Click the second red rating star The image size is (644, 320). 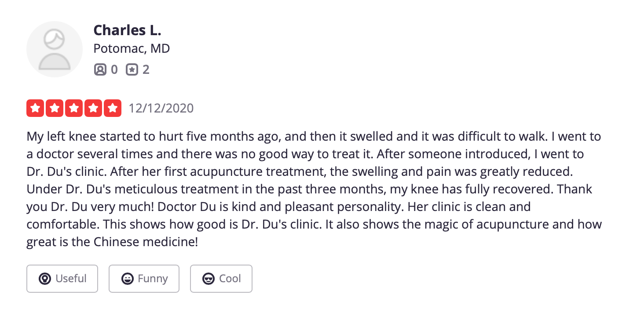(55, 108)
